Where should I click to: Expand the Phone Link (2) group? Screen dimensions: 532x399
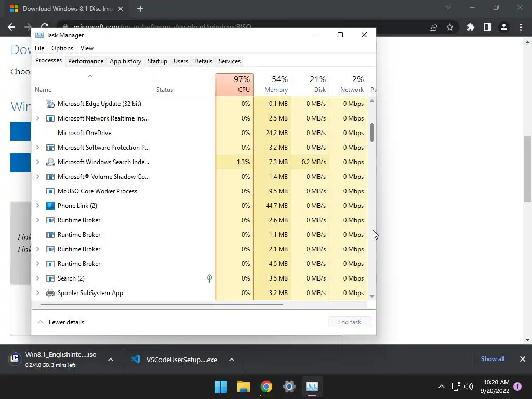point(37,206)
